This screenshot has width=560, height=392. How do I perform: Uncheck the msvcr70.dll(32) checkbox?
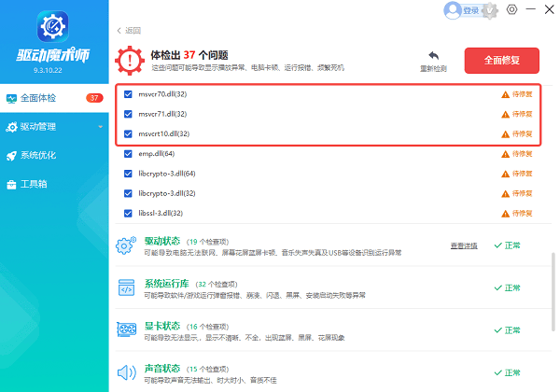point(128,94)
